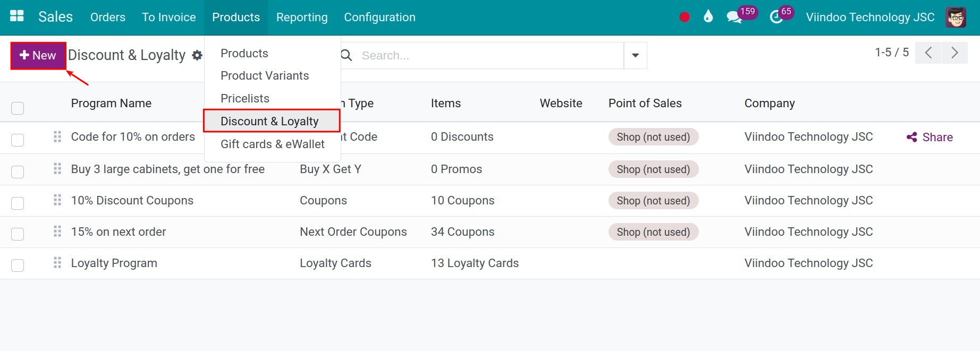980x351 pixels.
Task: Expand the search options dropdown arrow
Action: pyautogui.click(x=635, y=55)
